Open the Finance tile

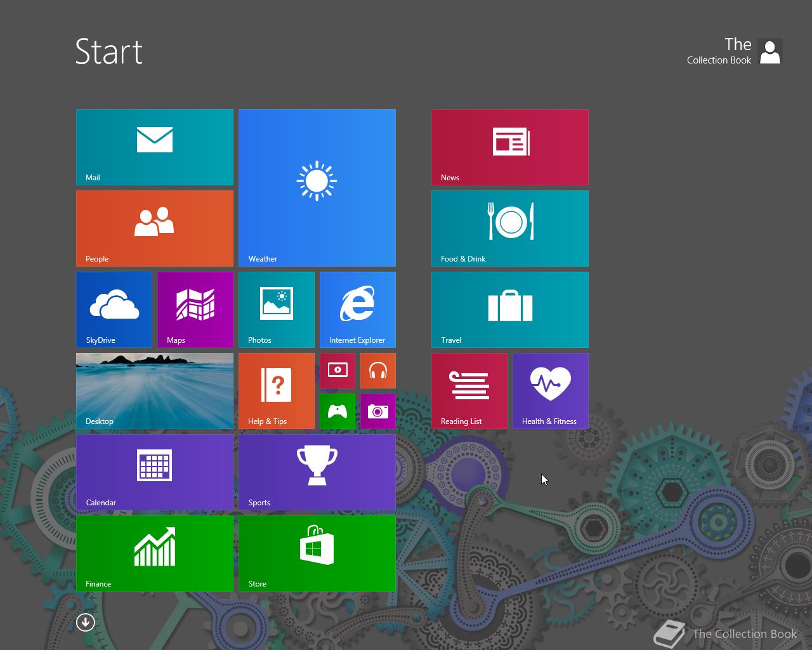155,554
